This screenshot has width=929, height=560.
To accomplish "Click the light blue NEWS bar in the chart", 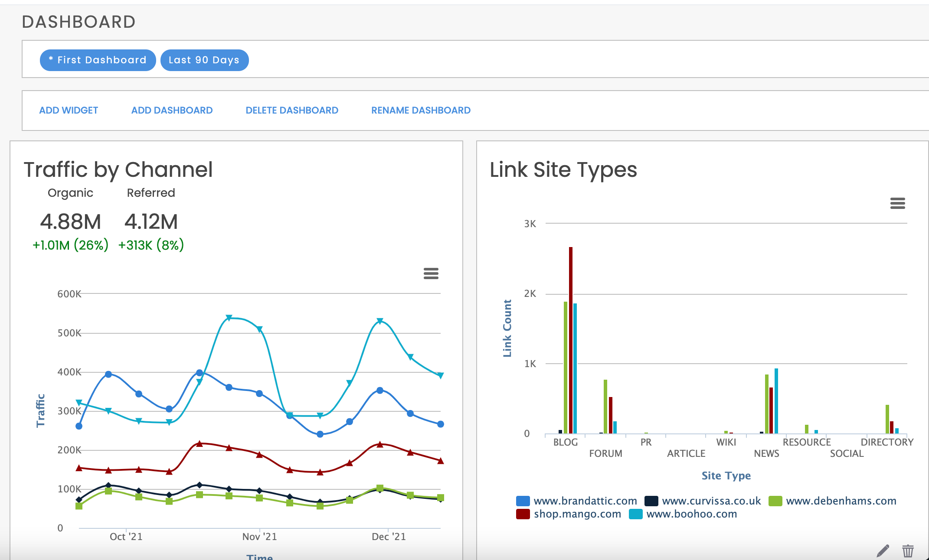I will click(x=776, y=401).
